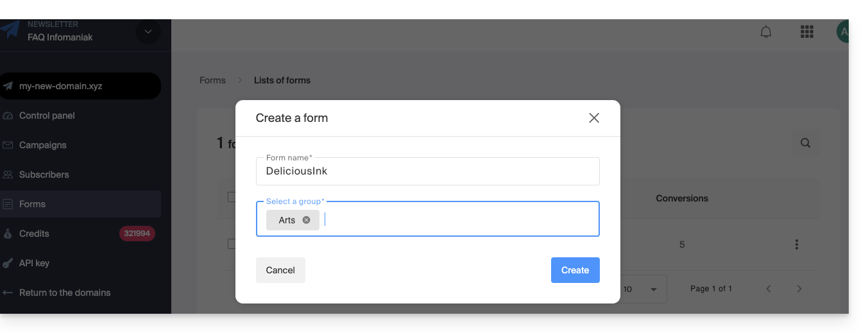Click the Form name input field
868x333 pixels.
[x=427, y=172]
